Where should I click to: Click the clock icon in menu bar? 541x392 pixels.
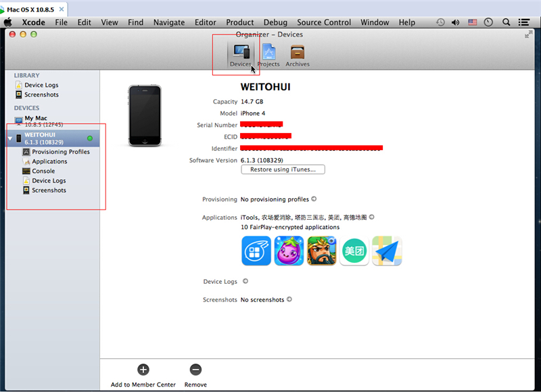(x=488, y=22)
